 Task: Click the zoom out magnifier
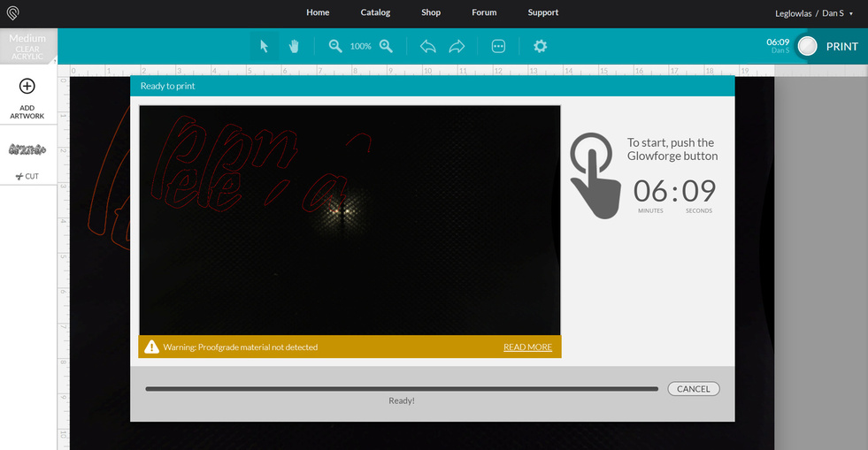(335, 46)
